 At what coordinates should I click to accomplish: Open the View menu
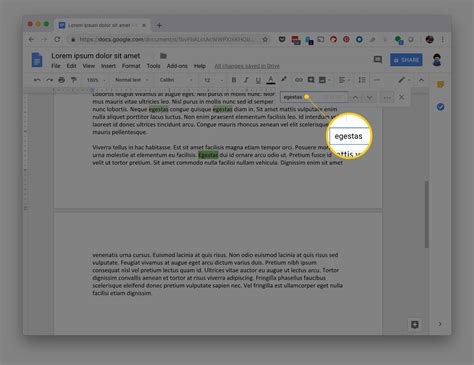click(89, 66)
